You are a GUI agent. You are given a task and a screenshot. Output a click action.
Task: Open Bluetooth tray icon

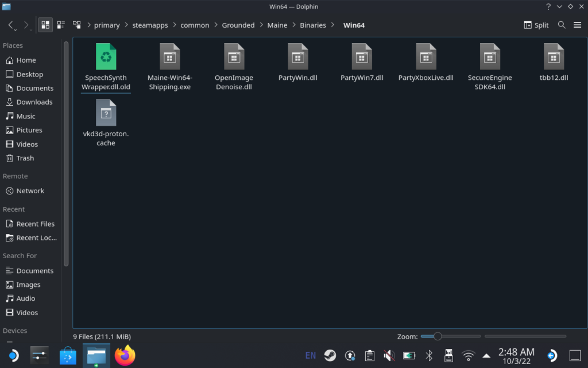(429, 355)
